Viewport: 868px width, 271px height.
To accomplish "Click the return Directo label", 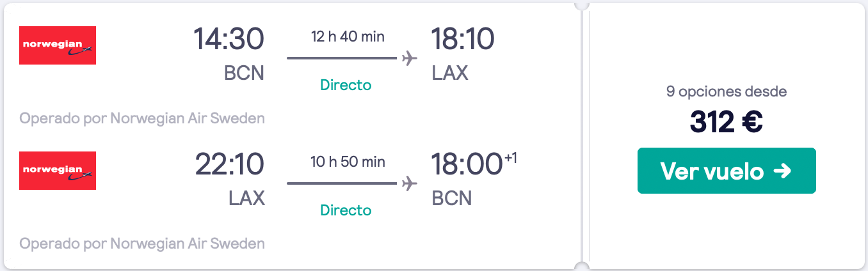I will click(346, 210).
